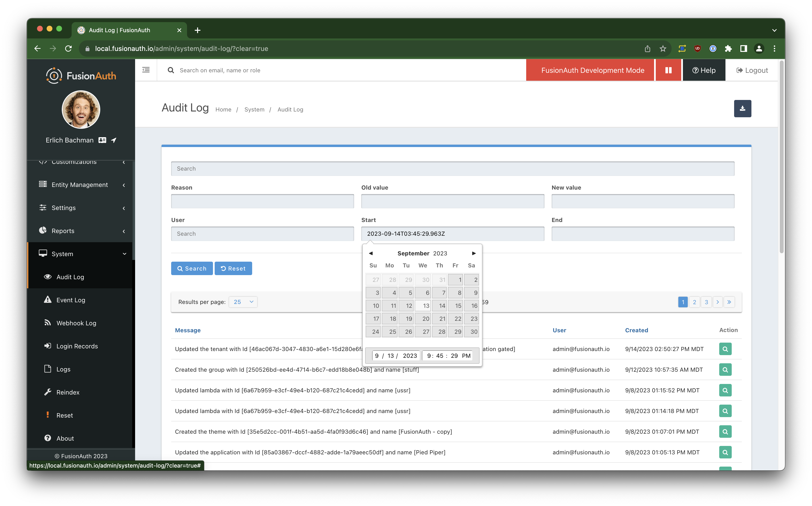Pause the FusionAuth Development Mode indicator
The image size is (812, 506).
tap(668, 70)
